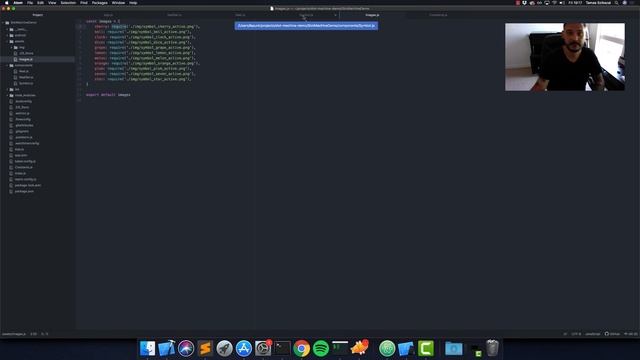This screenshot has height=360, width=640.
Task: Click the Images.js file icon in tree
Action: coord(16,59)
